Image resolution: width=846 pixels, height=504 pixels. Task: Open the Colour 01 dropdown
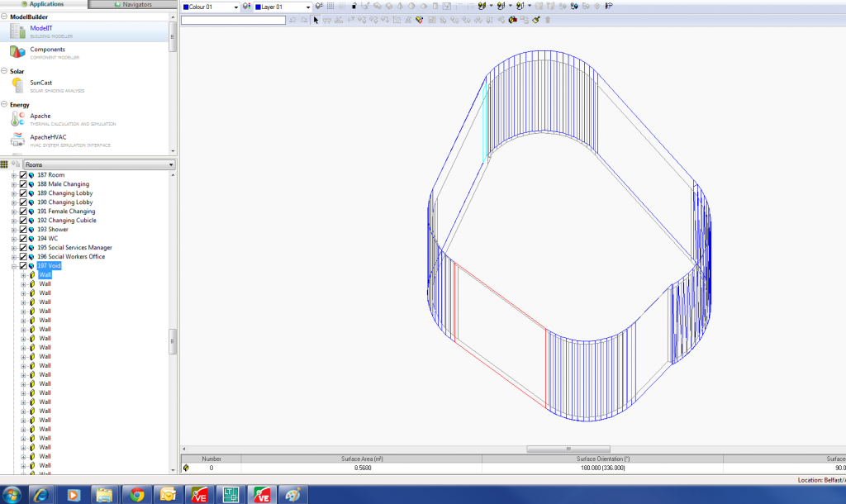click(x=235, y=7)
